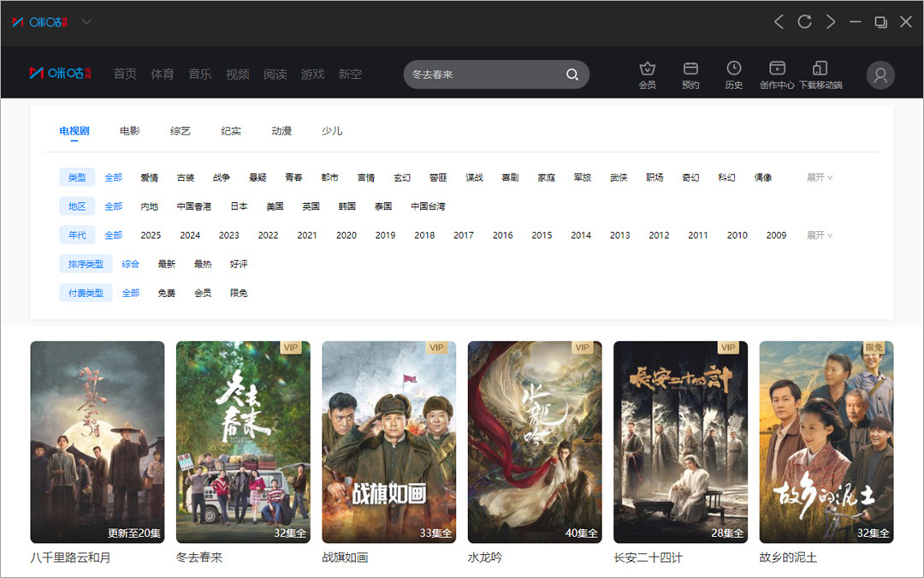Viewport: 924px width, 578px height.
Task: Open 音乐 in the top navigation
Action: (199, 74)
